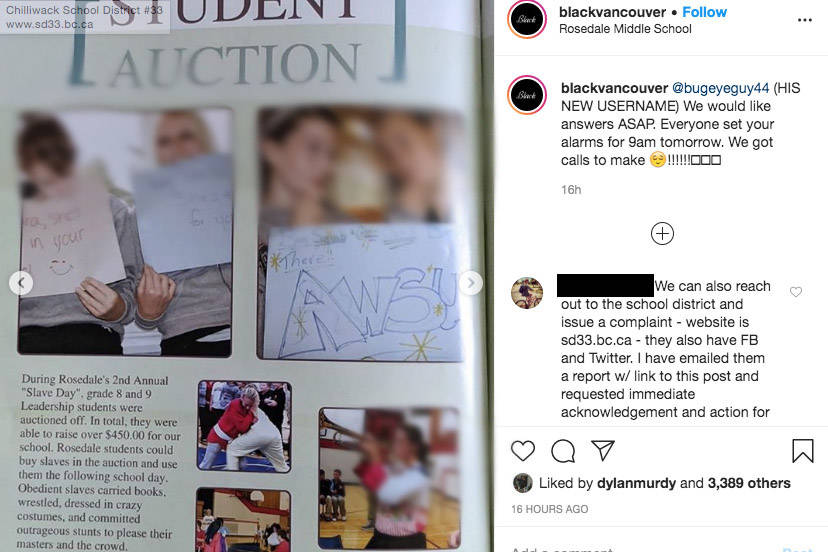Screen dimensions: 828x552
Task: Go to previous photo arrow
Action: 21,283
